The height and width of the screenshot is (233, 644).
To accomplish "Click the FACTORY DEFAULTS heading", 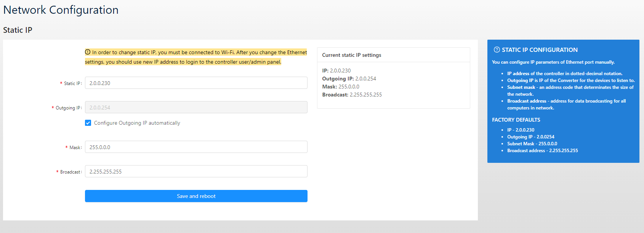I will point(516,120).
